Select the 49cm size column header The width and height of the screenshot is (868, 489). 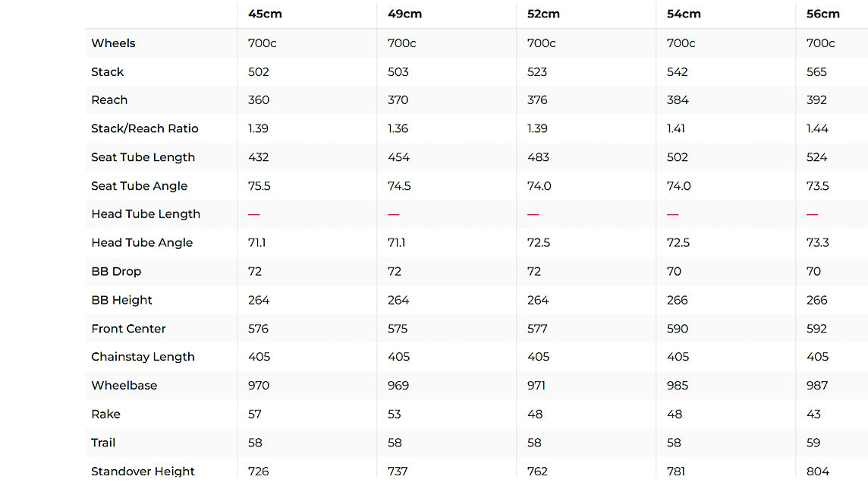tap(404, 14)
